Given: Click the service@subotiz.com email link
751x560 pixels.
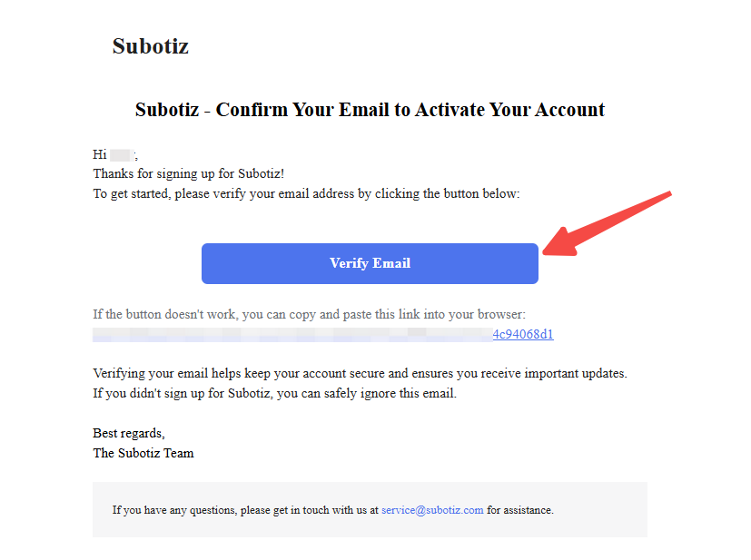Looking at the screenshot, I should click(432, 510).
